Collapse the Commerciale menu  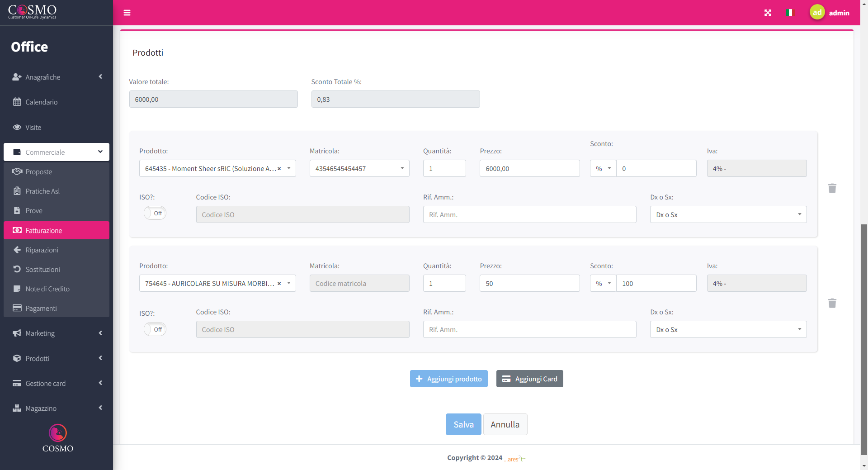[57, 152]
